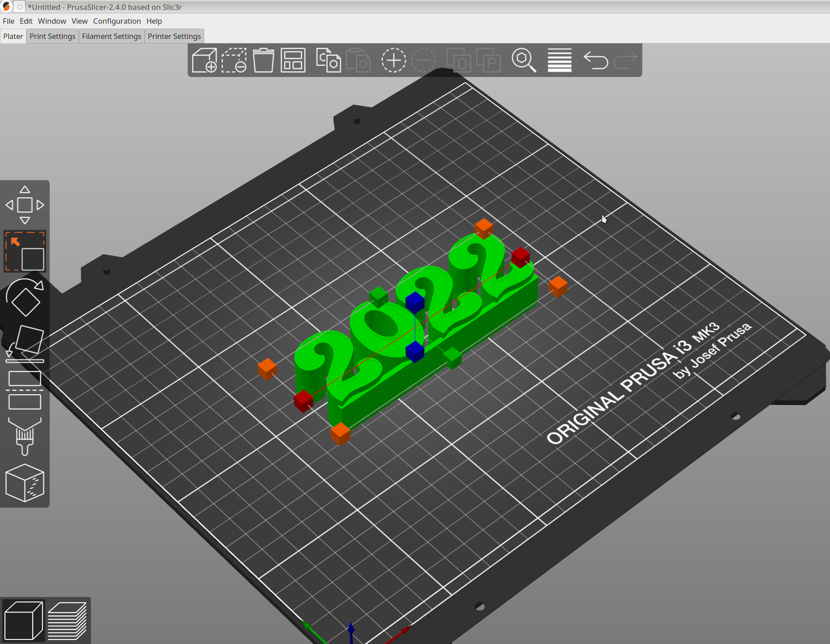Click the far-left orange scale handle

(x=267, y=369)
